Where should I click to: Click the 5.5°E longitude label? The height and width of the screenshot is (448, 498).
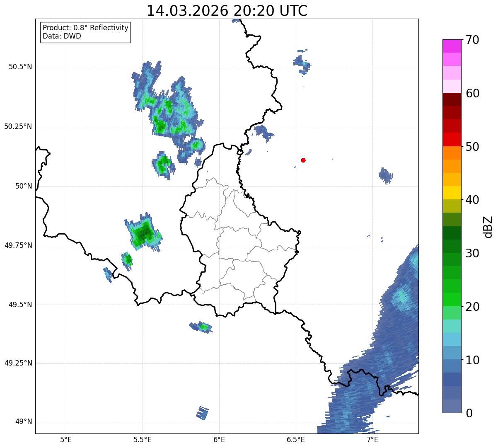point(143,439)
